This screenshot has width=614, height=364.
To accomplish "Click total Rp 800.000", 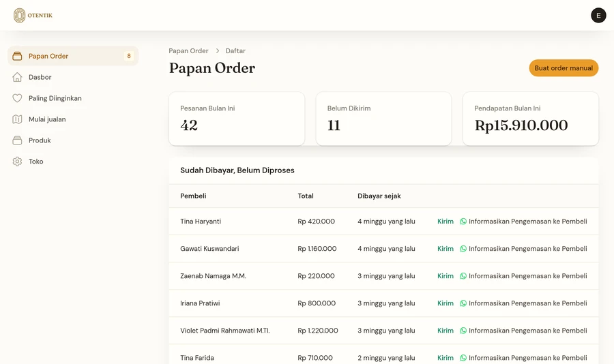I will click(317, 303).
